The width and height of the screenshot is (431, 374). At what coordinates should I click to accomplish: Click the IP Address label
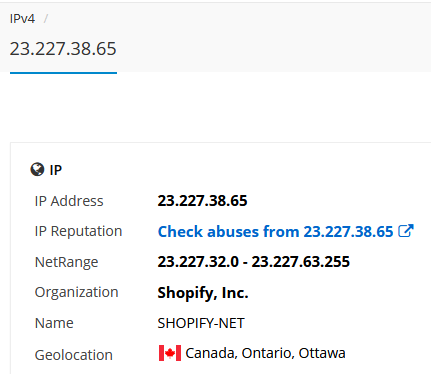[69, 201]
